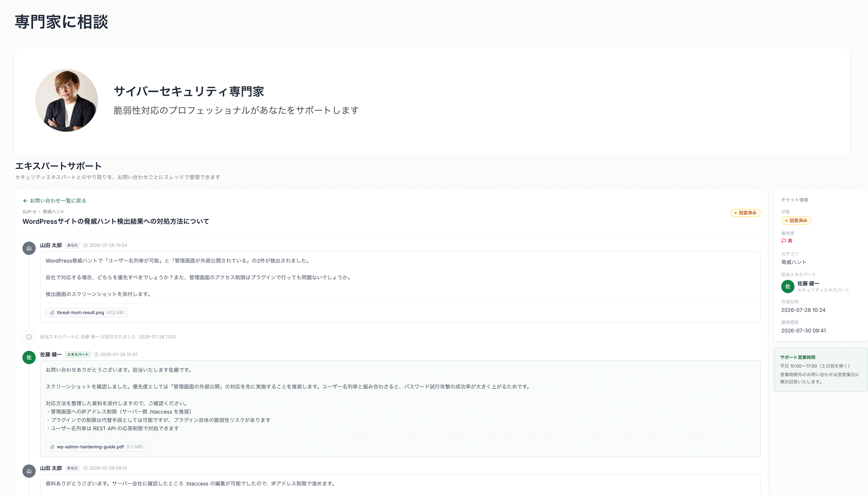Click the security expert profile photo
This screenshot has height=495, width=868.
tap(67, 100)
